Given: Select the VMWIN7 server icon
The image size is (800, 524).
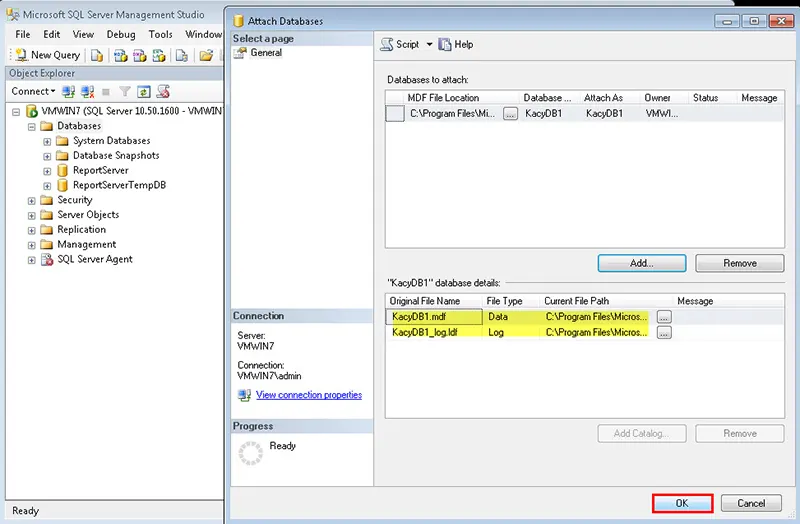Looking at the screenshot, I should 32,111.
